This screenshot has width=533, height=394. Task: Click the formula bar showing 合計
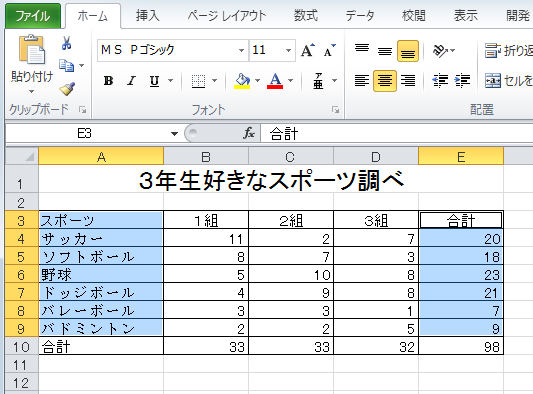point(397,133)
